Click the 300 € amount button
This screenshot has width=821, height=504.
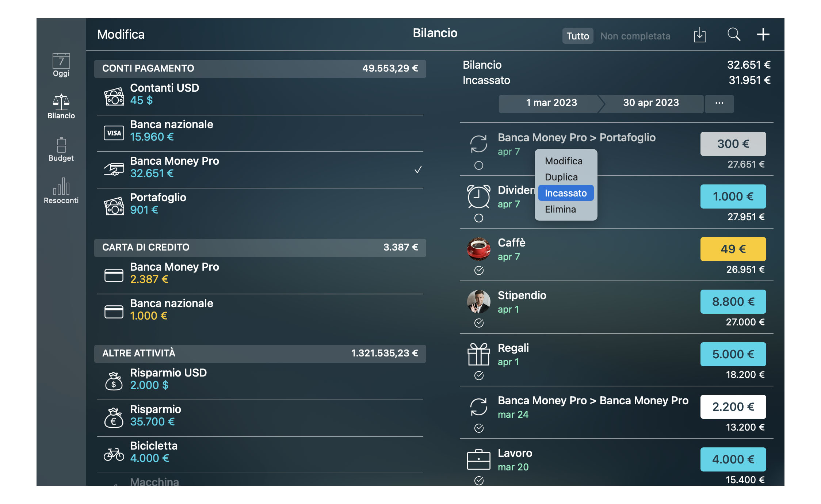pyautogui.click(x=733, y=144)
